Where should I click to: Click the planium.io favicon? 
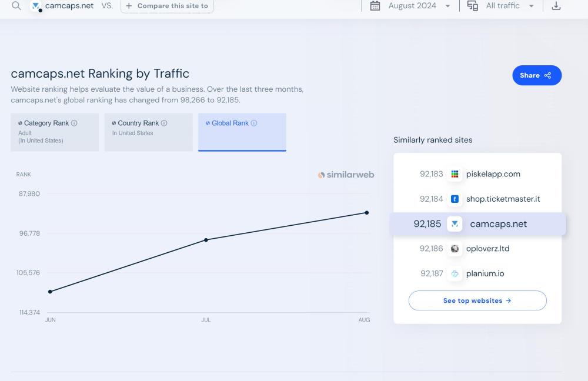point(455,273)
